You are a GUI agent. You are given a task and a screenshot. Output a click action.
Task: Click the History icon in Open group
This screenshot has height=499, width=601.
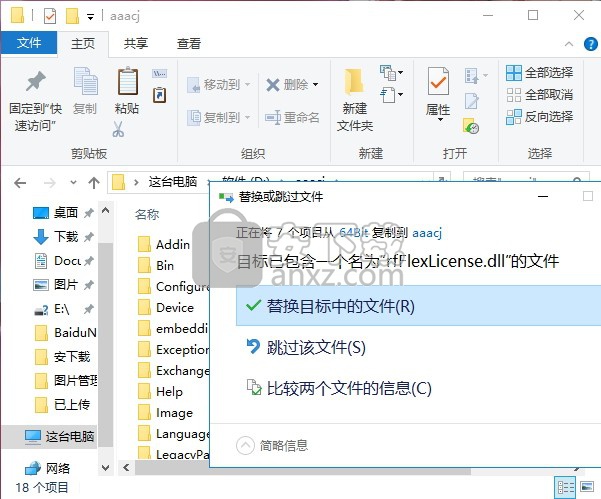[471, 126]
